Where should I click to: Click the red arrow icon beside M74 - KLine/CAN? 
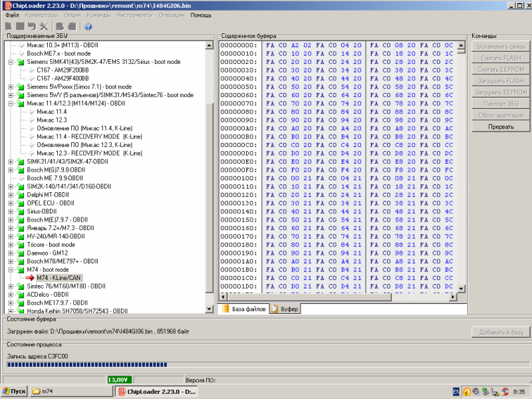(x=30, y=277)
